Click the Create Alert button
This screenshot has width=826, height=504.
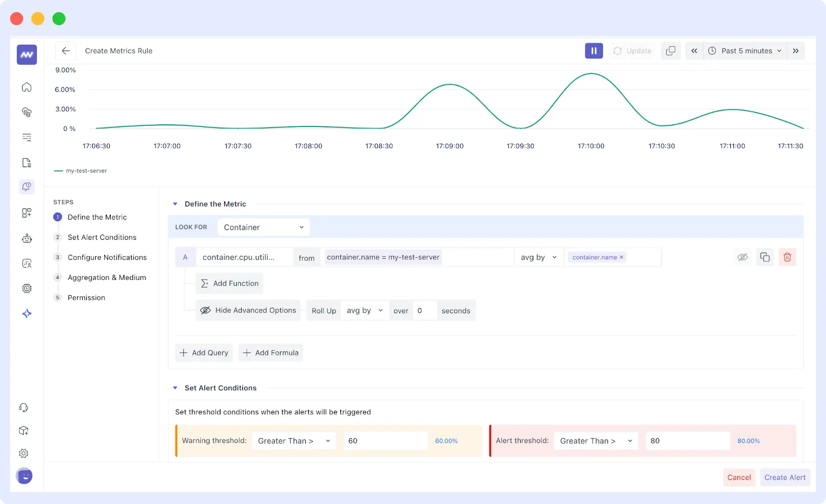point(785,477)
